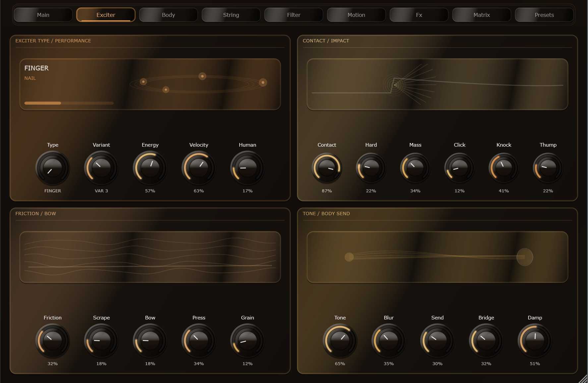Click the Send knob at 30%
Image resolution: width=588 pixels, height=383 pixels.
pyautogui.click(x=438, y=341)
